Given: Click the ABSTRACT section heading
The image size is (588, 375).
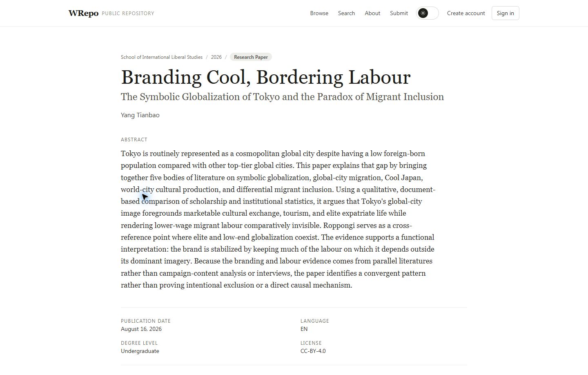Looking at the screenshot, I should 134,140.
